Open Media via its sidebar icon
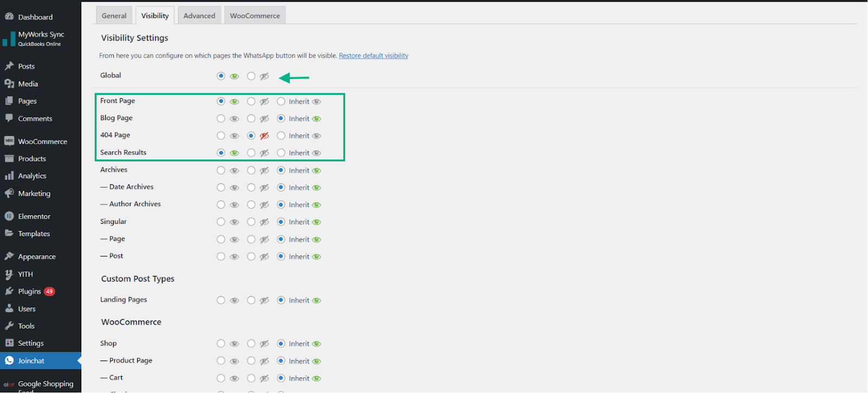 tap(9, 83)
